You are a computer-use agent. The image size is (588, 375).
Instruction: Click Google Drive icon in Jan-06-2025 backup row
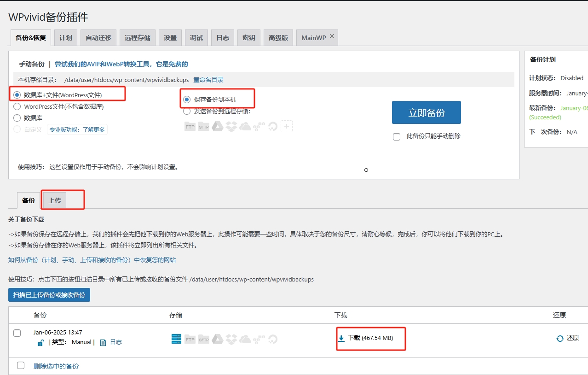[218, 339]
